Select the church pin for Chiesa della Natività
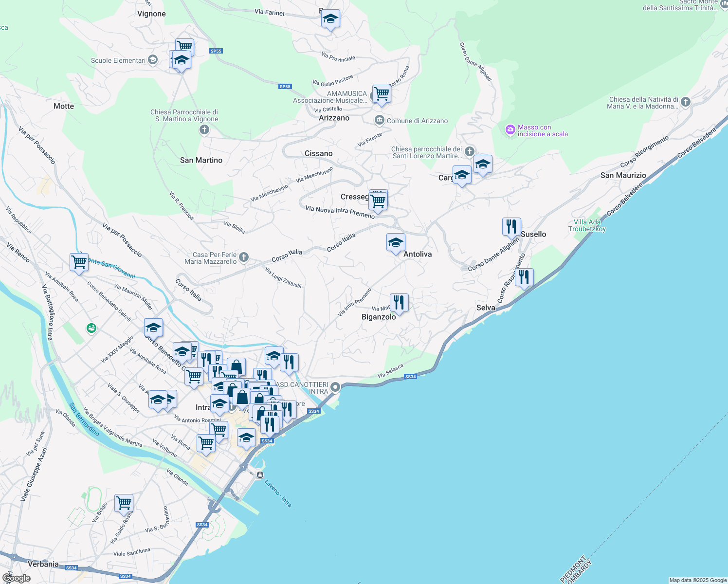The height and width of the screenshot is (584, 728). (x=686, y=102)
